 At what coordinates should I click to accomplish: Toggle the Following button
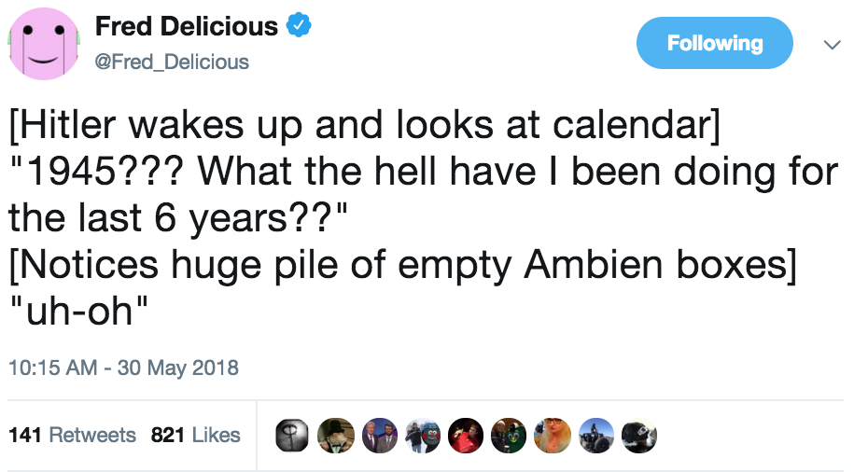714,43
